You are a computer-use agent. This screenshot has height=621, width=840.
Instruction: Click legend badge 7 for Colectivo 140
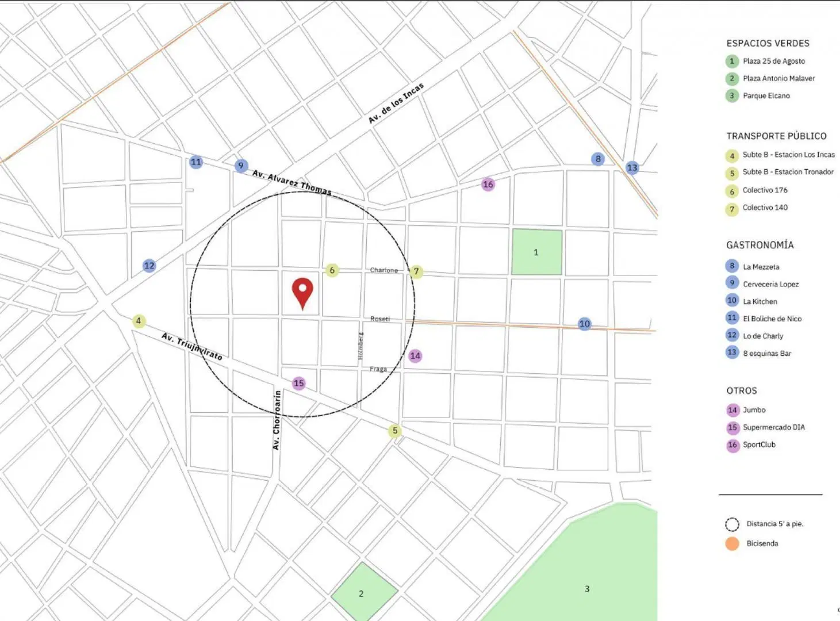click(x=732, y=209)
